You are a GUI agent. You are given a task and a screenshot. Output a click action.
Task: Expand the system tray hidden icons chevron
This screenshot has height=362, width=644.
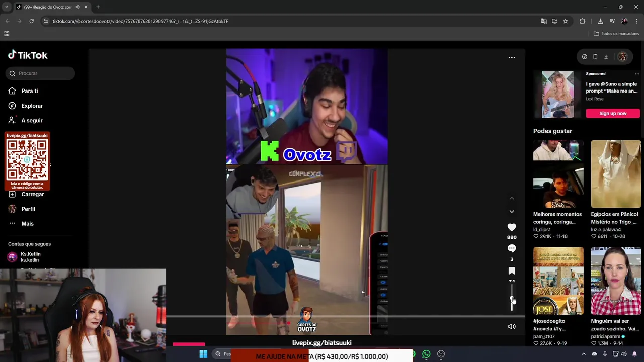point(584,354)
